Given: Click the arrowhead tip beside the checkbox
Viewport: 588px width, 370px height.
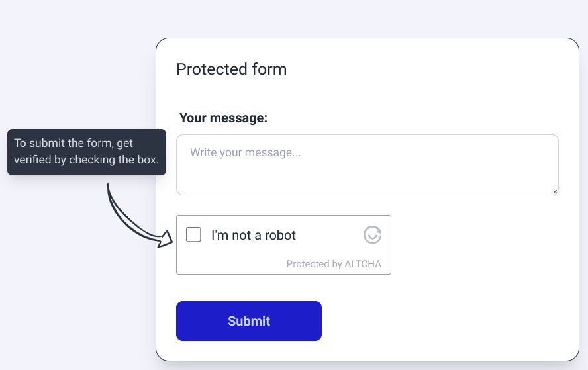Looking at the screenshot, I should (168, 238).
